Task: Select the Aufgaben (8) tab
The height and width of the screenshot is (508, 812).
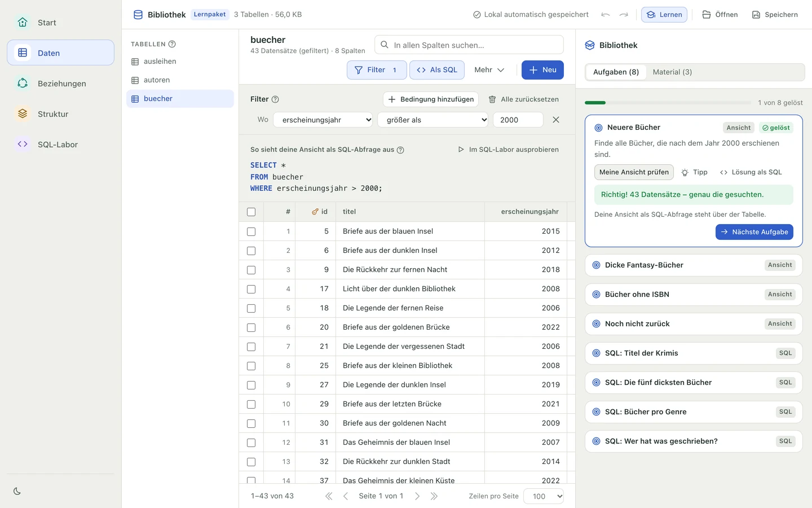Action: pyautogui.click(x=616, y=72)
